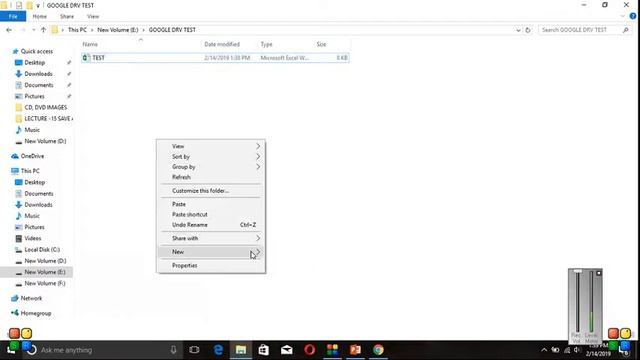The image size is (640, 360).
Task: Choose Undo Rename from the context menu
Action: point(211,225)
